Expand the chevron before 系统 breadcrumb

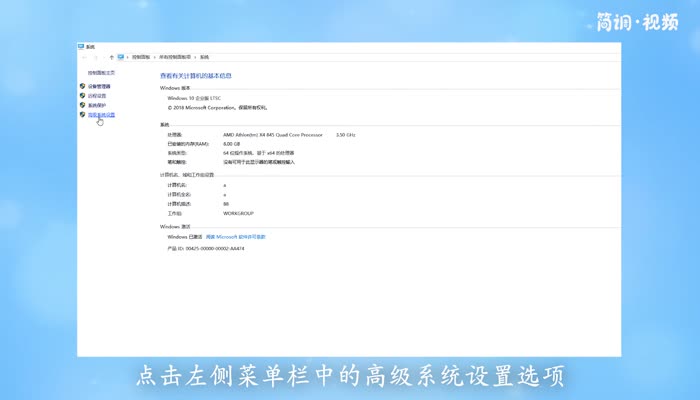(x=195, y=58)
